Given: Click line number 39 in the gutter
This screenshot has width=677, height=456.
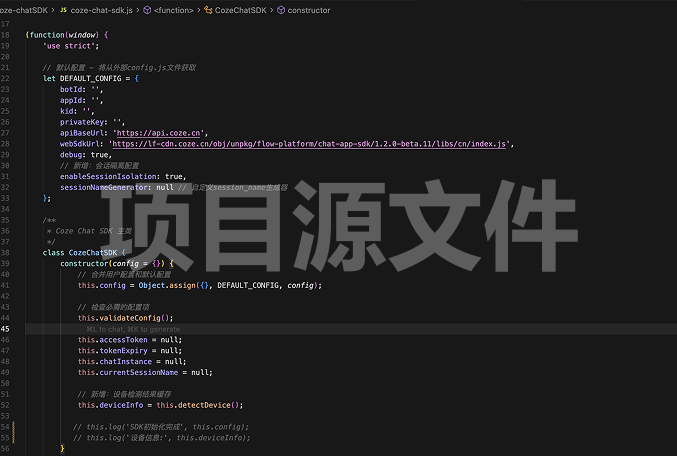Looking at the screenshot, I should coord(5,263).
